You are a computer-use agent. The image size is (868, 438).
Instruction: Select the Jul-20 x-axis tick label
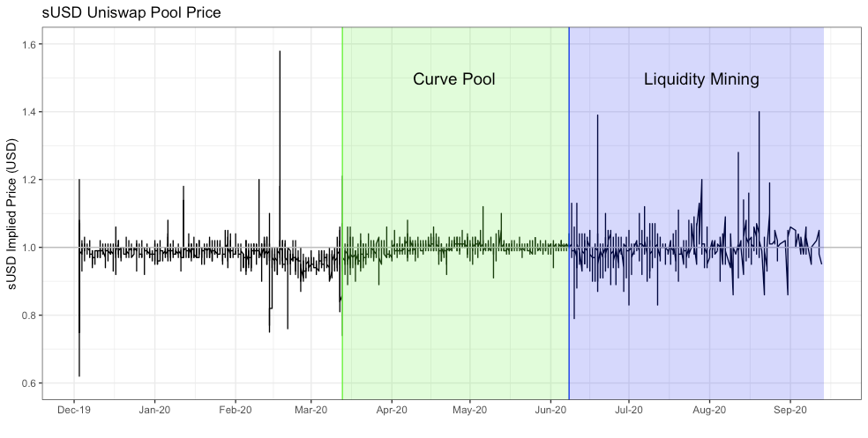point(629,411)
